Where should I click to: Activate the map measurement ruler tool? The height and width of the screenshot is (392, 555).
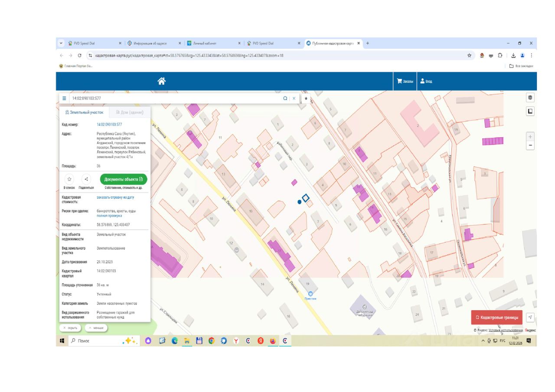tap(530, 111)
